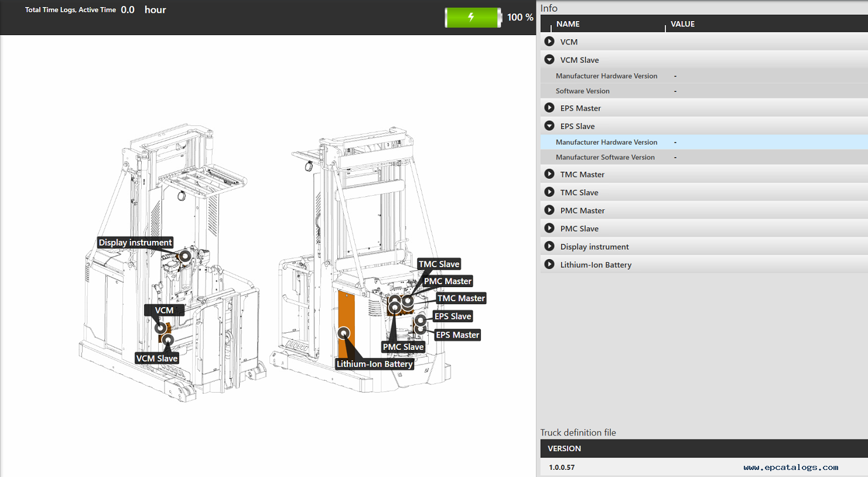Click the PMC Slave diagram label

[x=403, y=347]
